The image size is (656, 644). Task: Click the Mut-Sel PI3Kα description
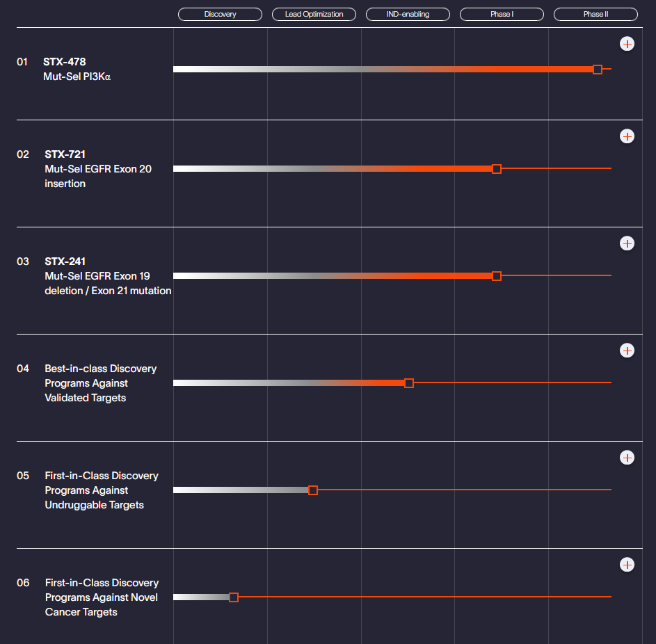[x=77, y=77]
